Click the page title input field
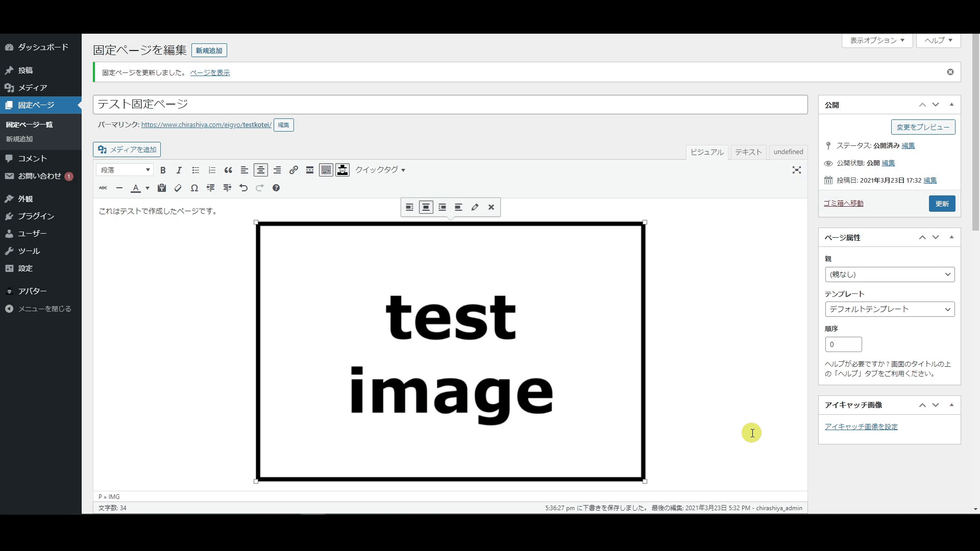The height and width of the screenshot is (551, 980). [x=450, y=104]
